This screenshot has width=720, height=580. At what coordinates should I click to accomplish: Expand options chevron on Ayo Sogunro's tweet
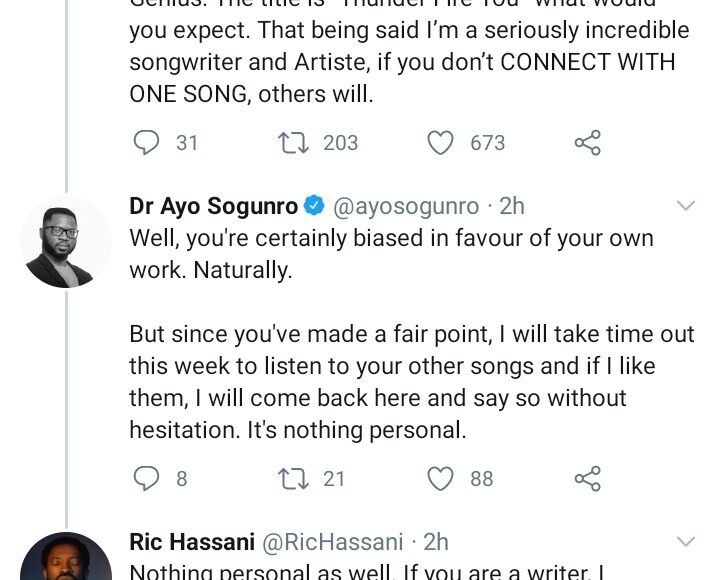pyautogui.click(x=685, y=206)
